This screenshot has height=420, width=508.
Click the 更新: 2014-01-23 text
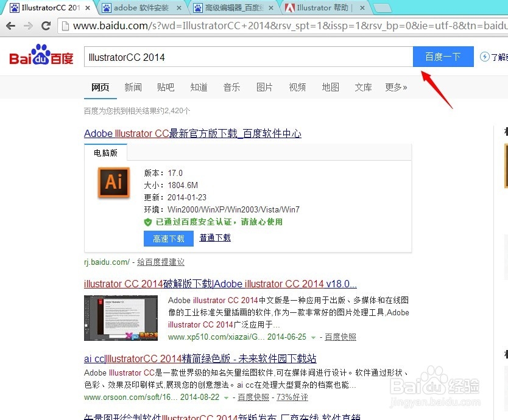175,197
